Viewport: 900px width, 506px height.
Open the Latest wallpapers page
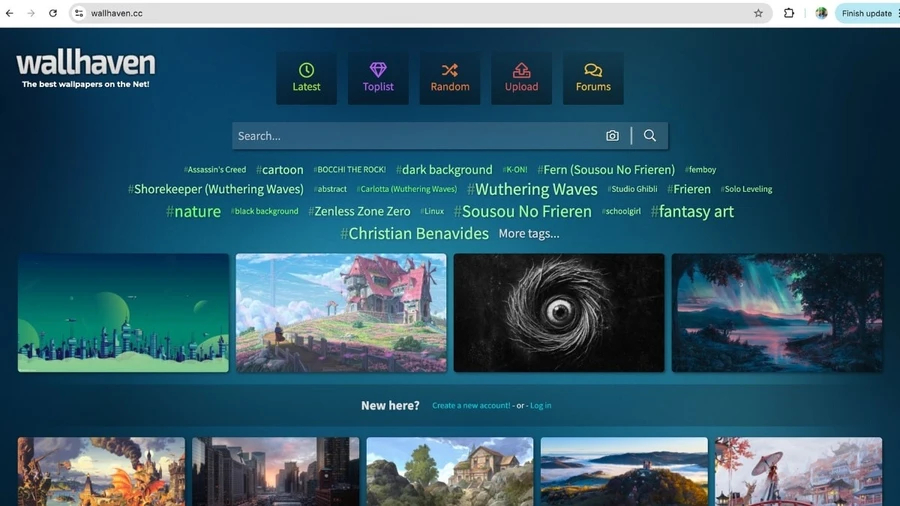point(307,78)
